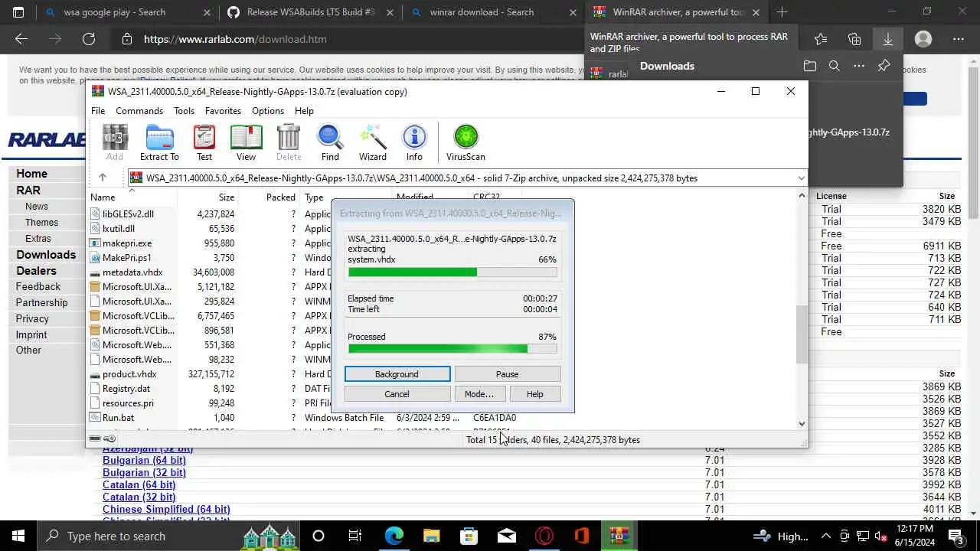Open Catalan (64 bit) download link
The image size is (980, 551).
coord(139,484)
